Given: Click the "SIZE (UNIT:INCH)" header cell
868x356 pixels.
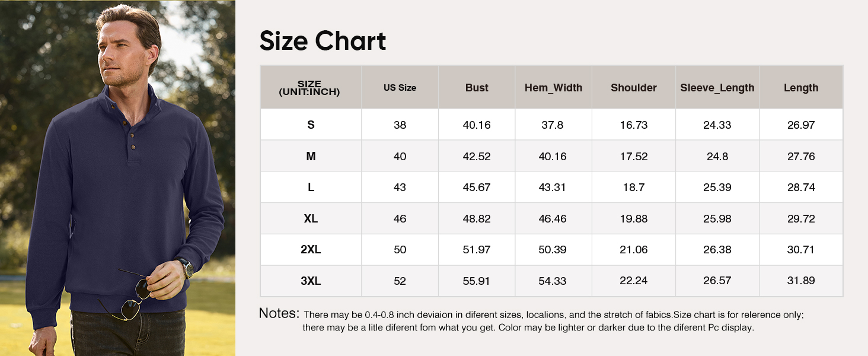Looking at the screenshot, I should [x=309, y=88].
